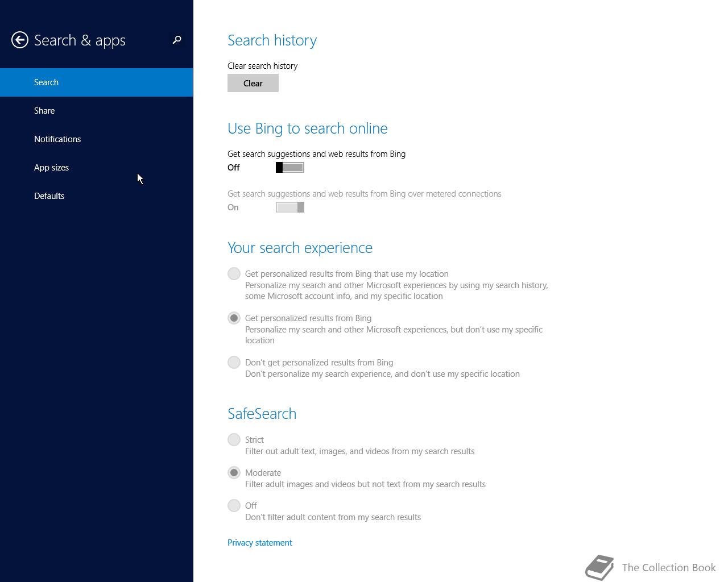Choose Off SafeSearch option

click(x=234, y=505)
